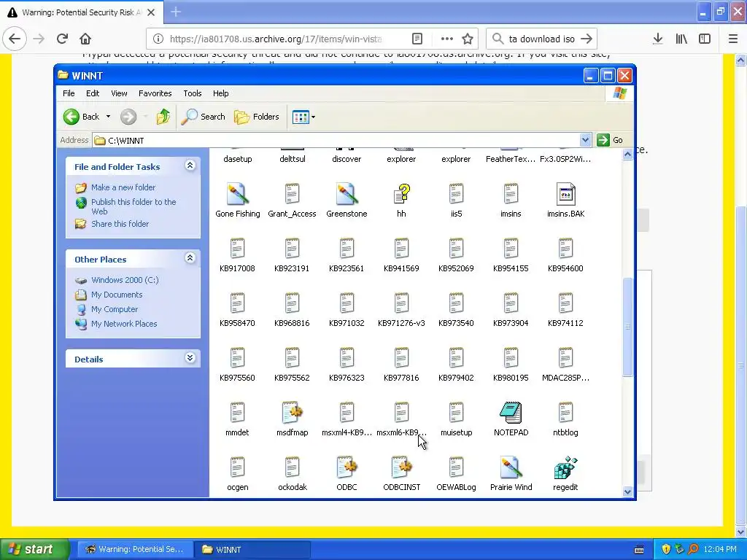The image size is (747, 560).
Task: Open My Computer from Other Places
Action: click(x=115, y=309)
